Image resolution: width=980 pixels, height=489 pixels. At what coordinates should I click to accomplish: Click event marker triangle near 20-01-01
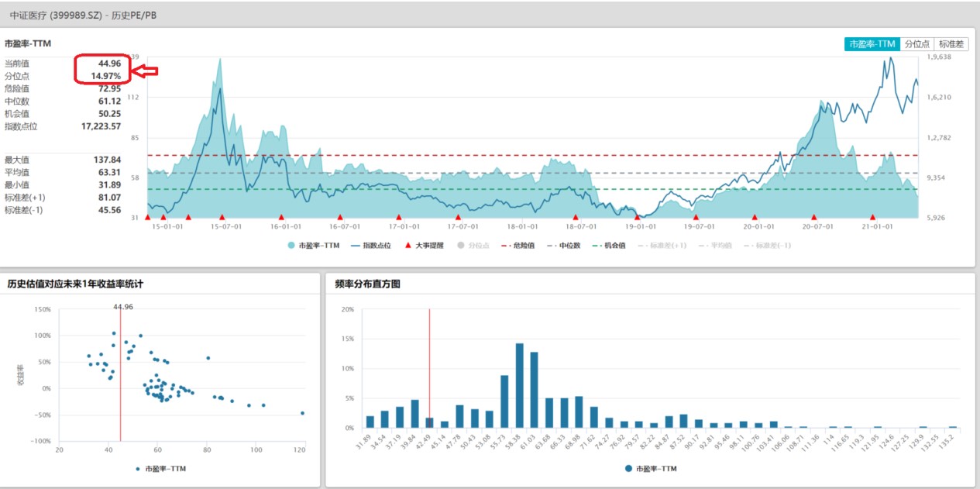click(755, 218)
